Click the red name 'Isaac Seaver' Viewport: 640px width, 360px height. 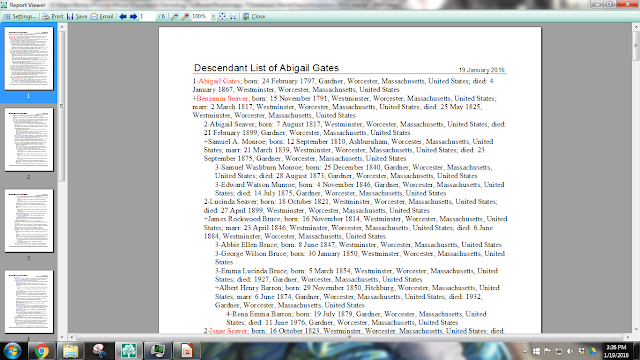click(228, 331)
